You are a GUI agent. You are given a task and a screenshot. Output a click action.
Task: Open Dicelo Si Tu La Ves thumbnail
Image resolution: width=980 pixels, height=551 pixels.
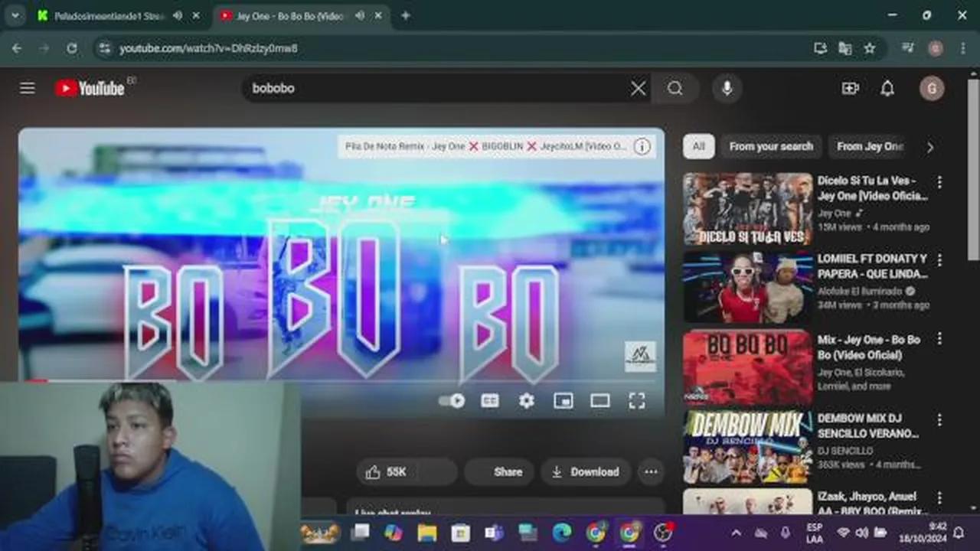click(x=748, y=208)
